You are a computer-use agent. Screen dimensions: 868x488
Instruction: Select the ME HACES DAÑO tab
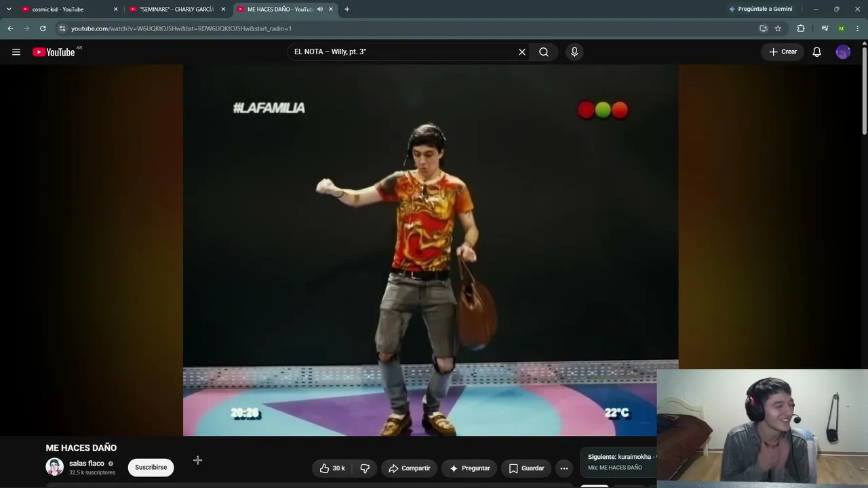(285, 9)
